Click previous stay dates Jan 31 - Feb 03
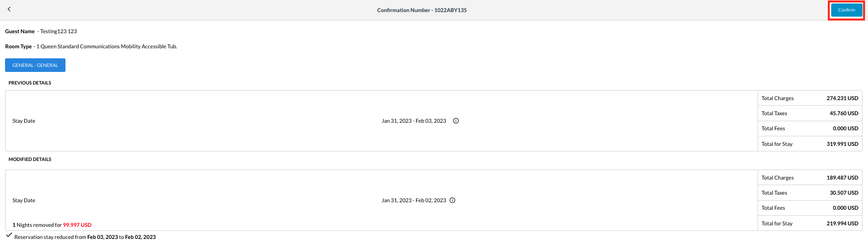Screen dimensions: 868x250 click(x=414, y=121)
